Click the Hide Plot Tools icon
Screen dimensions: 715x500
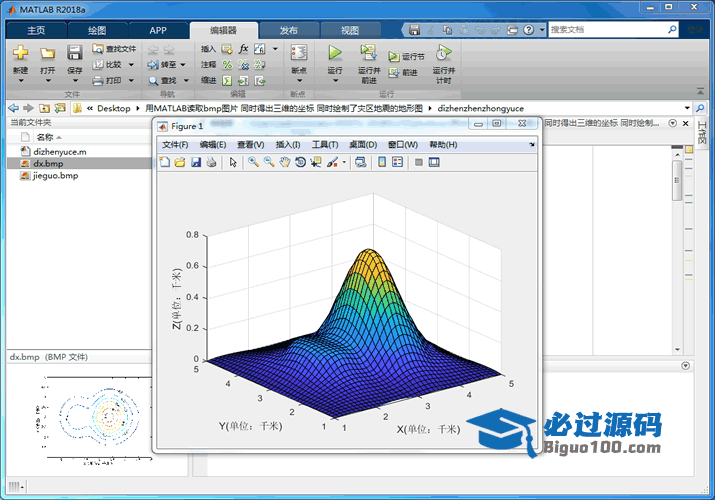tap(419, 162)
